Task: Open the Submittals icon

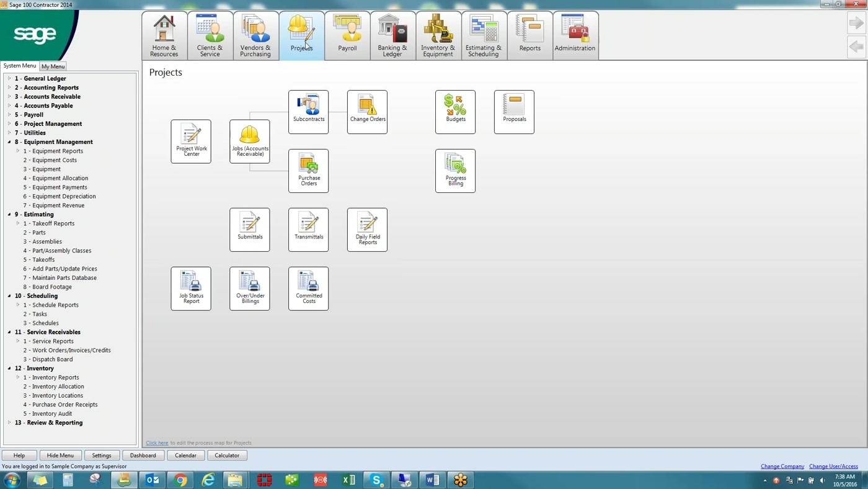Action: (250, 230)
